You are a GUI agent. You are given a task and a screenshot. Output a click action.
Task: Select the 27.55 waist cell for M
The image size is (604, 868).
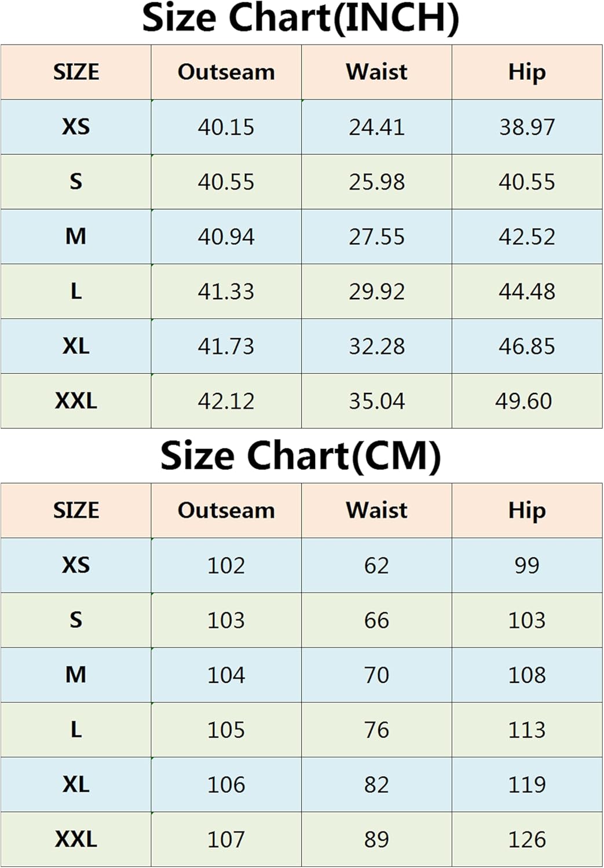pyautogui.click(x=376, y=237)
